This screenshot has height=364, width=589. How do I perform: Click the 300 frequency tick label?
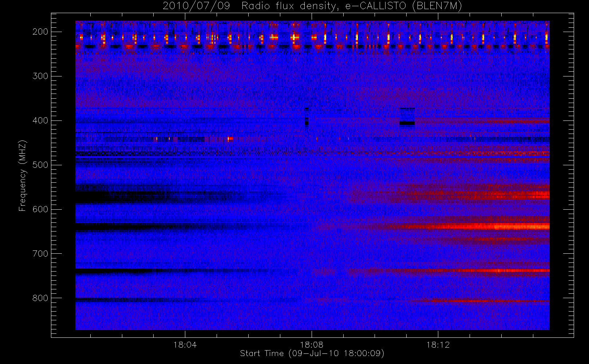(x=40, y=76)
